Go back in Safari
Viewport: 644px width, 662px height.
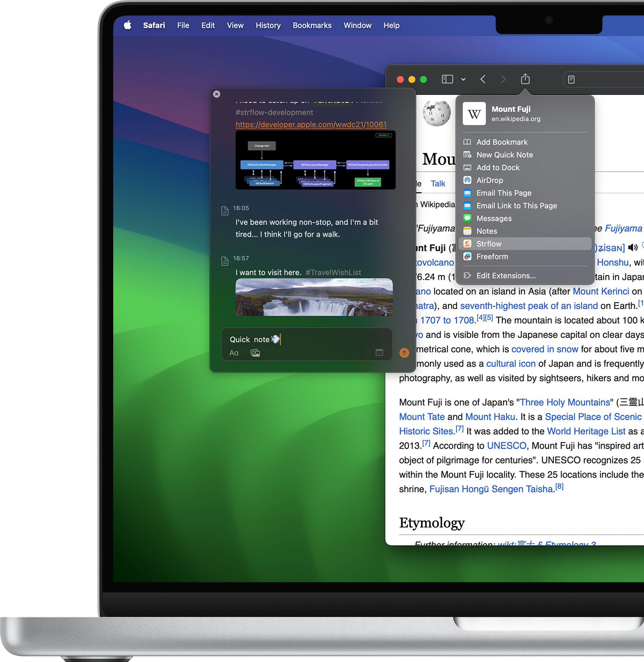pos(483,79)
